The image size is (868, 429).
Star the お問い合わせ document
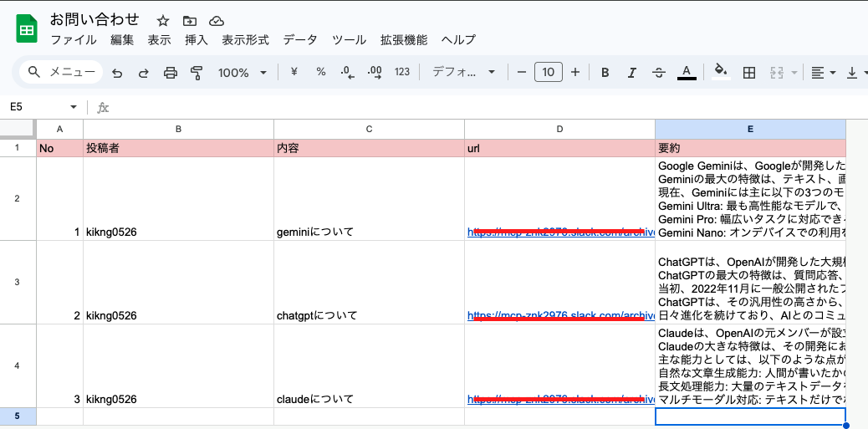(162, 21)
